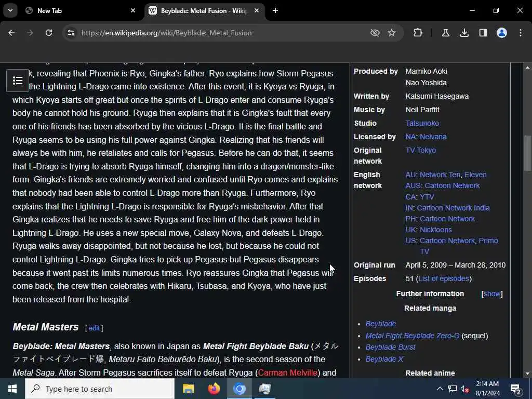Image resolution: width=532 pixels, height=399 pixels.
Task: Click the Nao Yoshida producer name
Action: click(426, 83)
